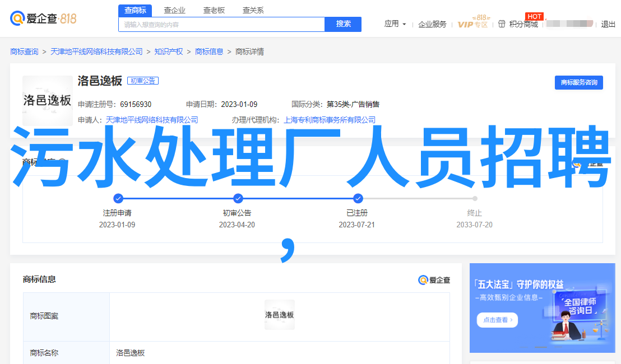Open the 洛邑逸板 trademark thumbnail in the header
621x364 pixels.
[x=48, y=100]
